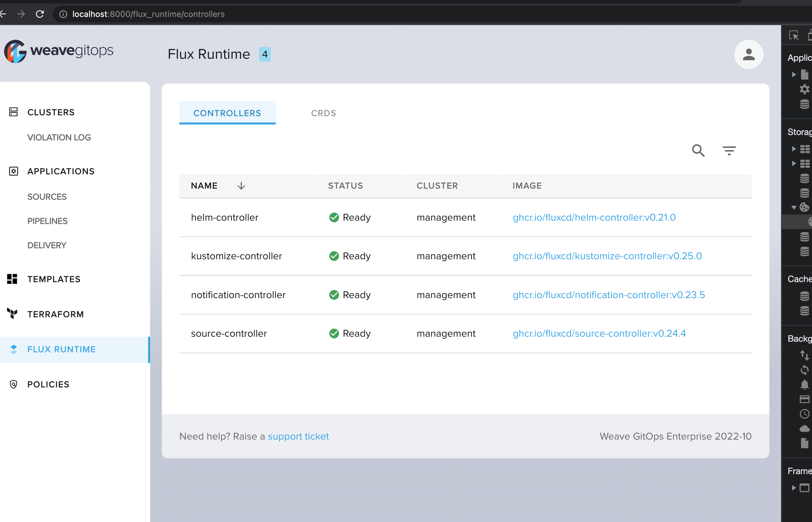Select the card Payment handler icon in DevTools
The height and width of the screenshot is (522, 812).
pos(804,399)
